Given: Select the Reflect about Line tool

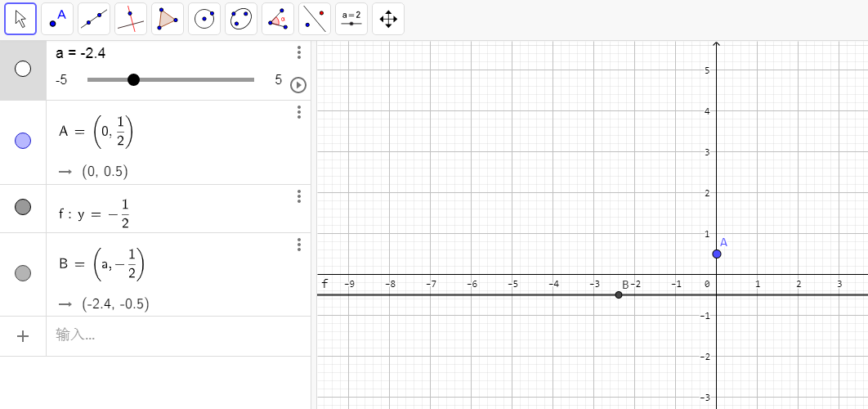Looking at the screenshot, I should [x=315, y=18].
